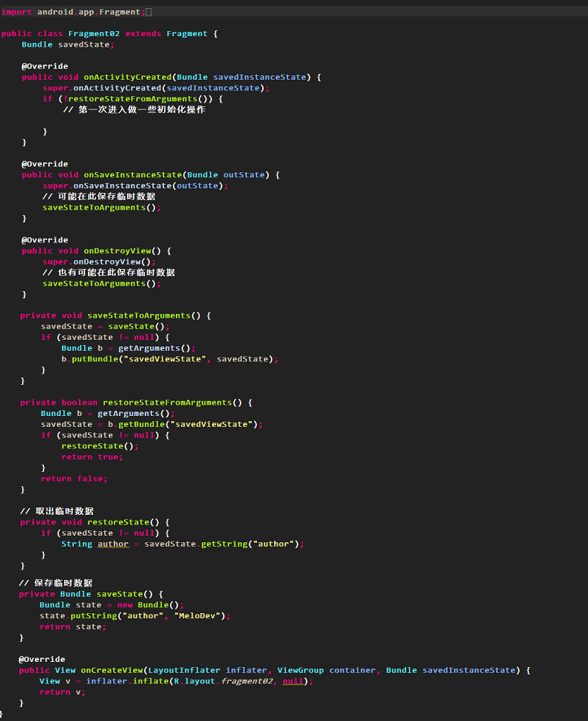Select the class name 'Fragment02'
This screenshot has width=588, height=721.
click(x=94, y=33)
